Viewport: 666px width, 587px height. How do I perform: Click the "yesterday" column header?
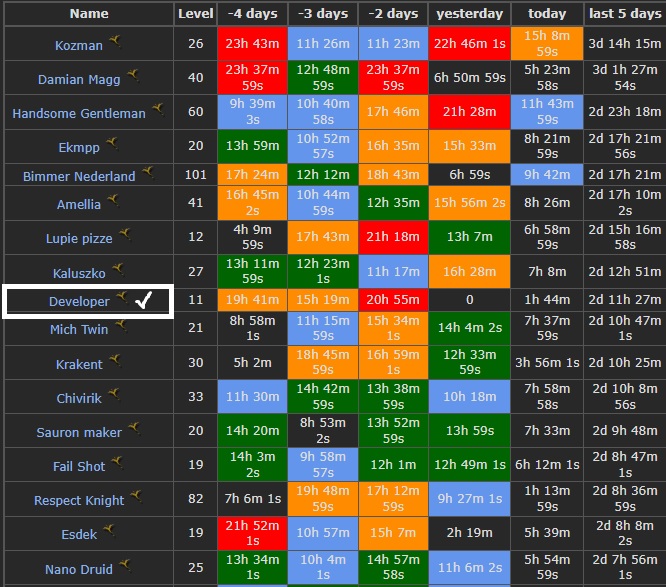point(469,14)
